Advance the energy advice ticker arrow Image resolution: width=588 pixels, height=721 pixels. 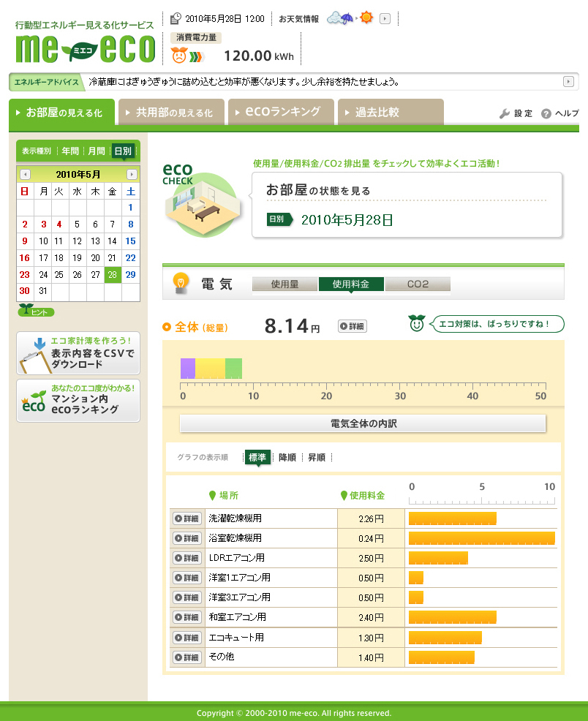coord(568,82)
